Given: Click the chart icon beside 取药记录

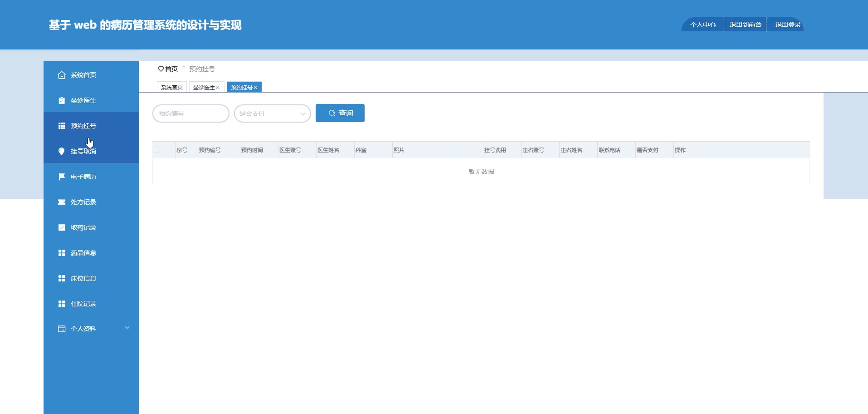Looking at the screenshot, I should tap(62, 227).
